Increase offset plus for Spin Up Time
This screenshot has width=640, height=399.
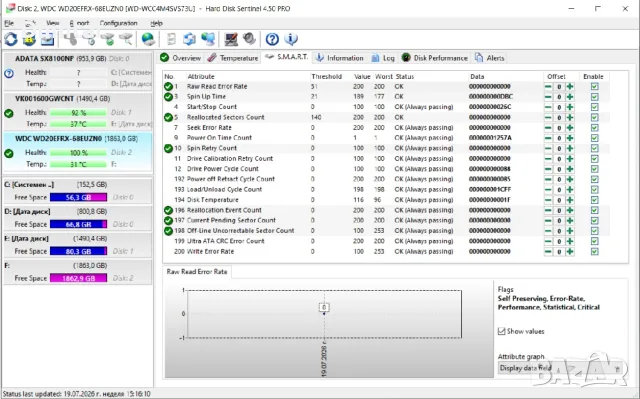point(570,97)
